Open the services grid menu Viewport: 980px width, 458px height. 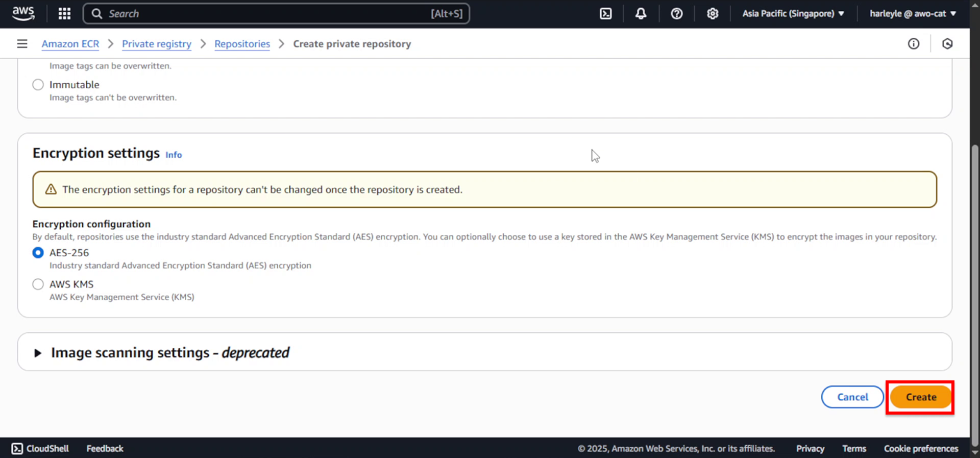coord(64,14)
